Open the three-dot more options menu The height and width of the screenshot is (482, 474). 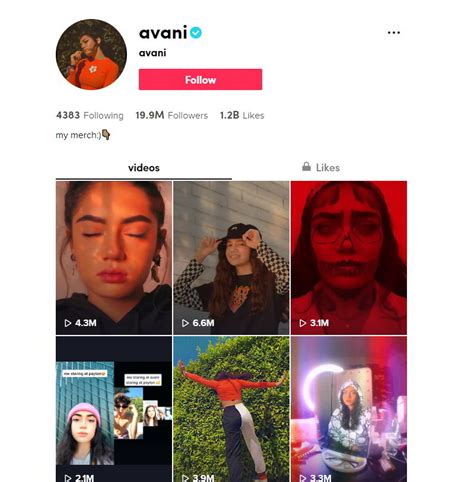click(x=394, y=33)
